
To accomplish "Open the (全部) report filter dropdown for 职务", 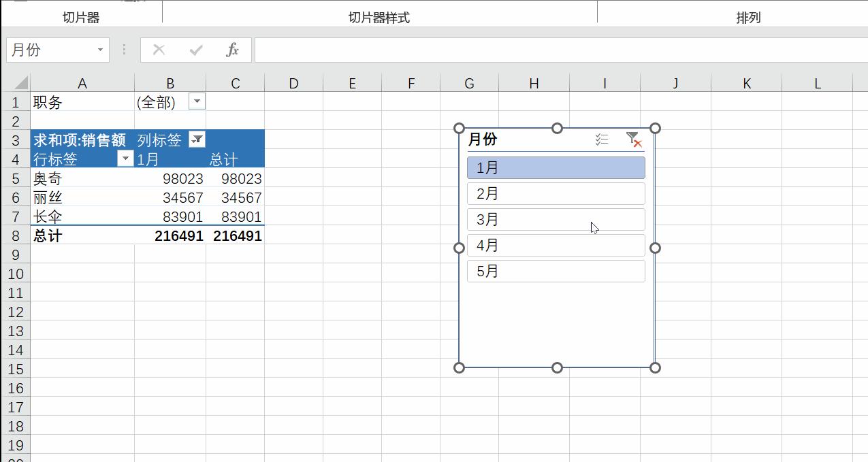I will 197,102.
